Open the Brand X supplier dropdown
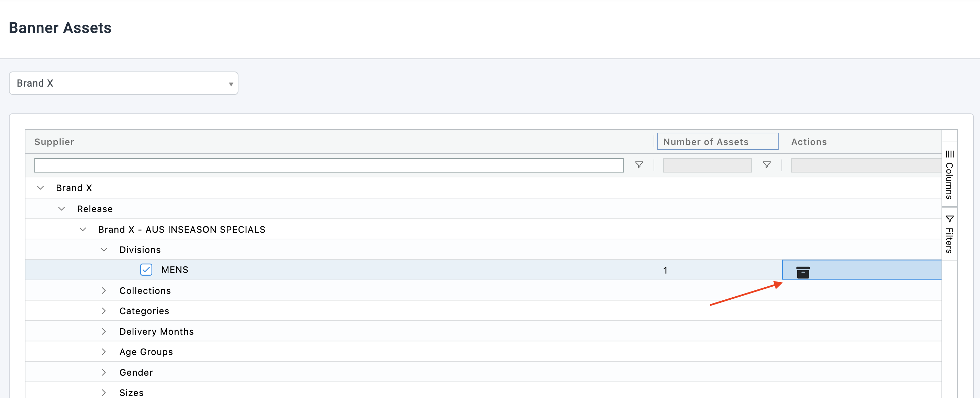 point(124,83)
